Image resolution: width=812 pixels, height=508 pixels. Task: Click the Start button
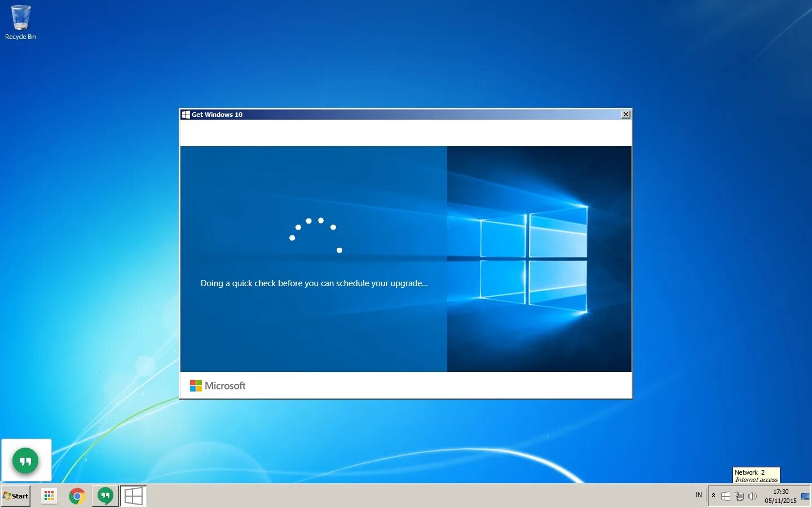tap(16, 496)
